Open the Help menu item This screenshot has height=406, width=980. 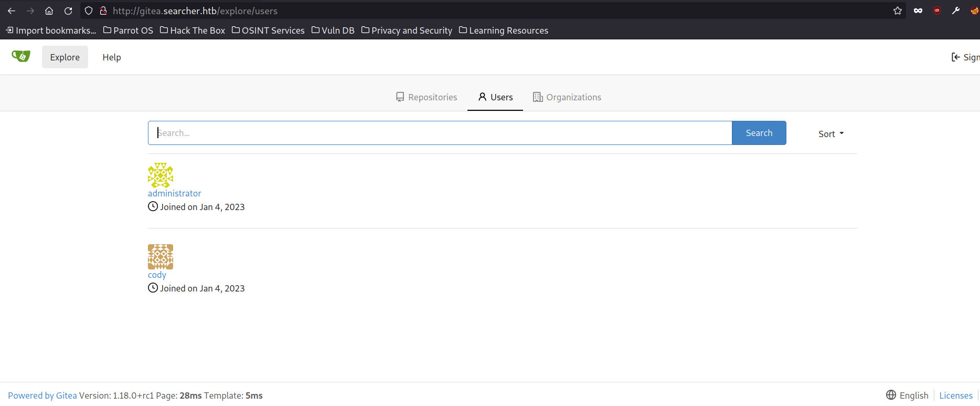click(x=112, y=57)
